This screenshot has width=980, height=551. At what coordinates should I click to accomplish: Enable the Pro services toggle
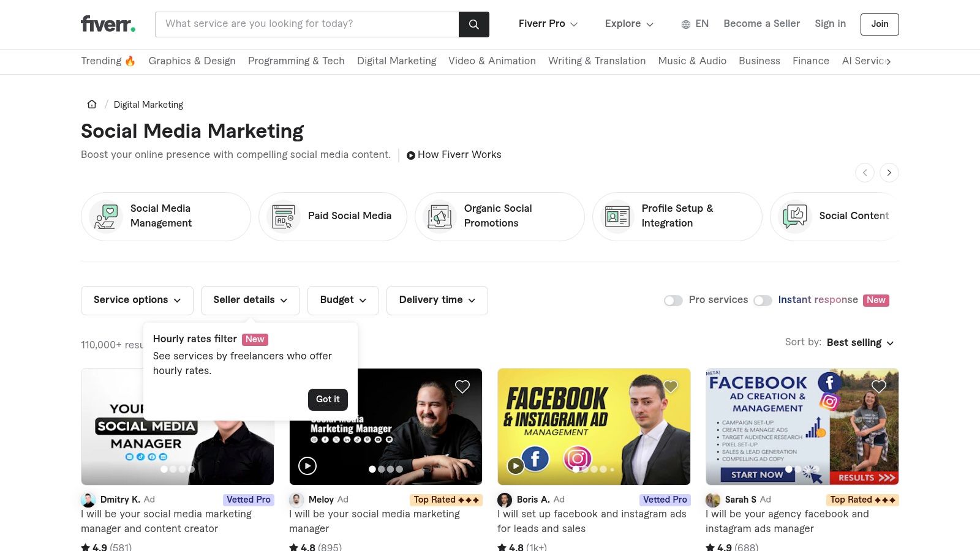click(x=673, y=300)
